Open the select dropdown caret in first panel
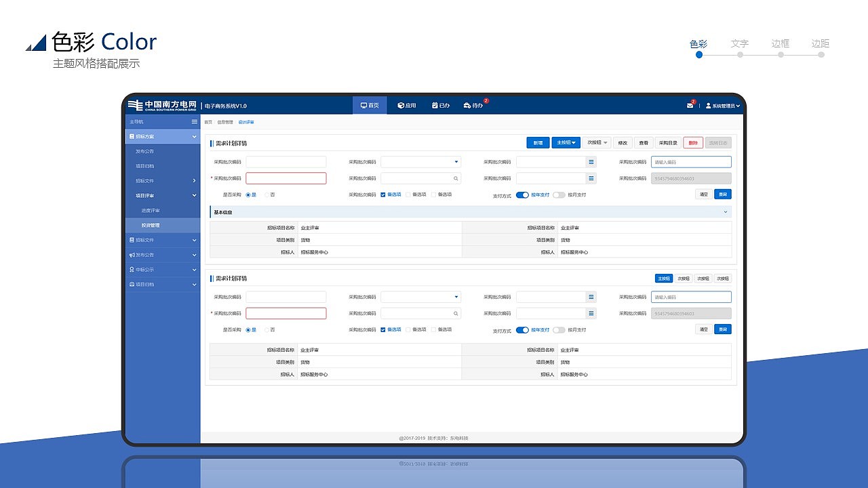868x488 pixels. (x=456, y=162)
